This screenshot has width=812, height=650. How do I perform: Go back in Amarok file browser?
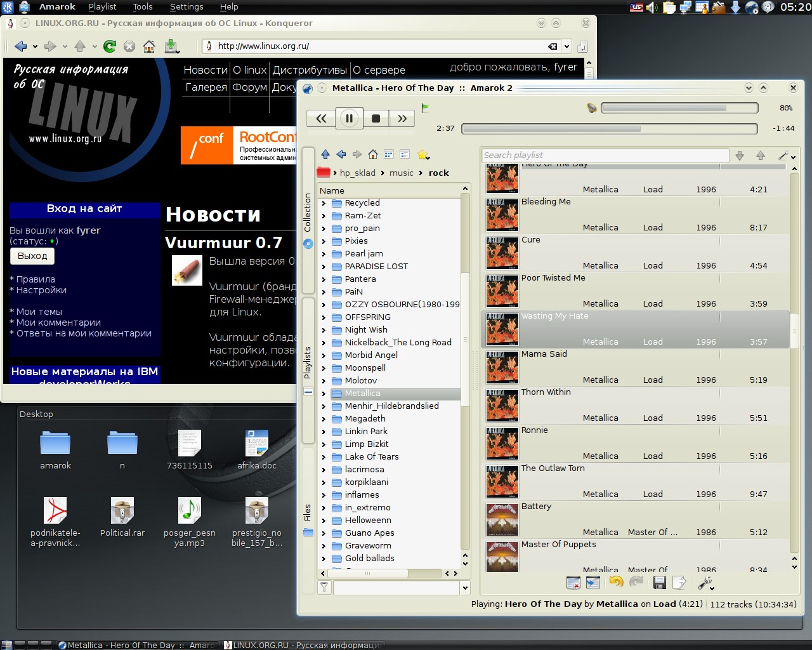341,154
